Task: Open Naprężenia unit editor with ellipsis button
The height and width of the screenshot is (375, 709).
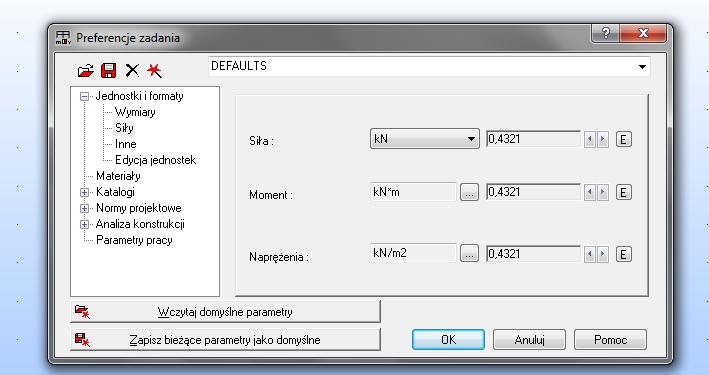Action: (469, 254)
